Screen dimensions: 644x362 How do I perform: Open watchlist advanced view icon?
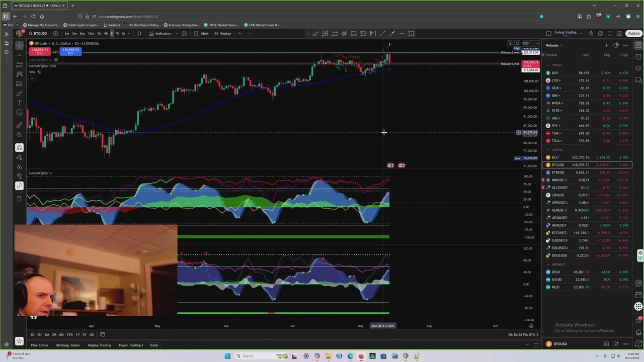tap(616, 45)
